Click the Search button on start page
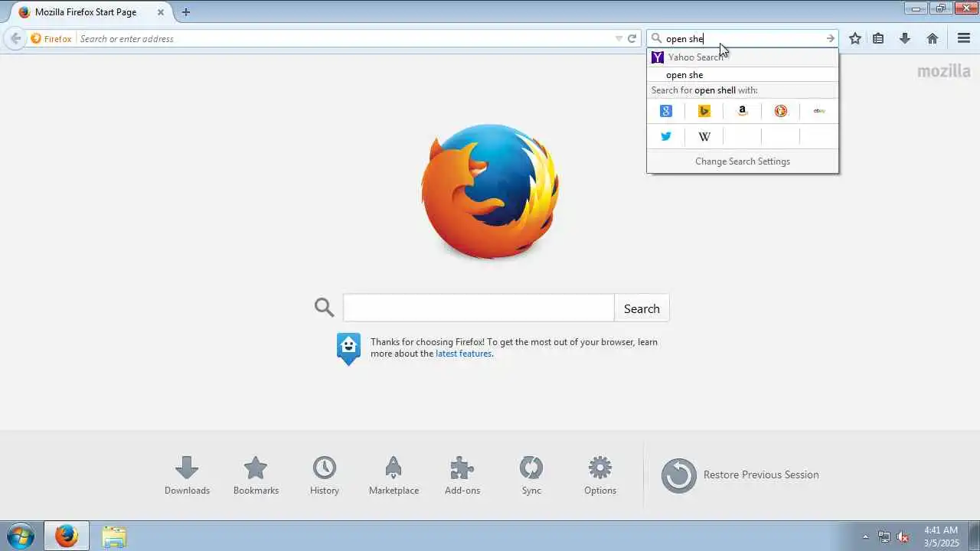 click(x=642, y=308)
